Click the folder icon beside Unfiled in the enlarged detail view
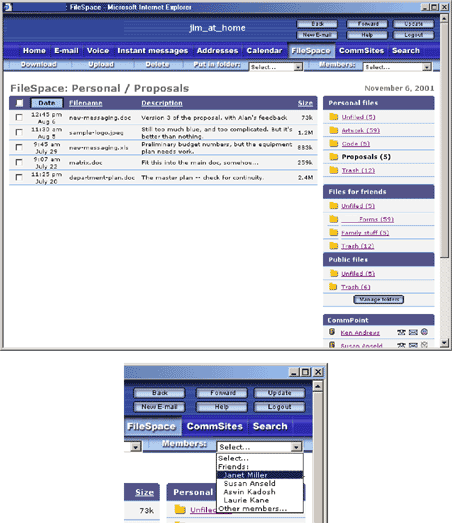Image resolution: width=452 pixels, height=523 pixels. (180, 509)
